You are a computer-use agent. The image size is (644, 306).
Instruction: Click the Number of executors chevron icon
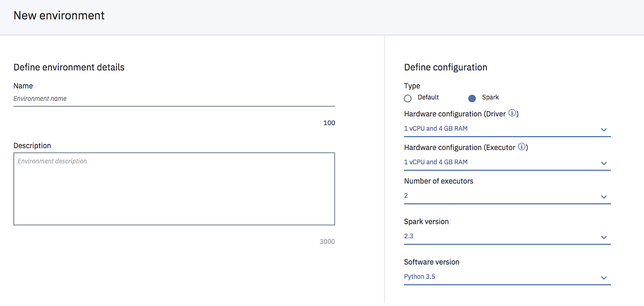tap(604, 196)
